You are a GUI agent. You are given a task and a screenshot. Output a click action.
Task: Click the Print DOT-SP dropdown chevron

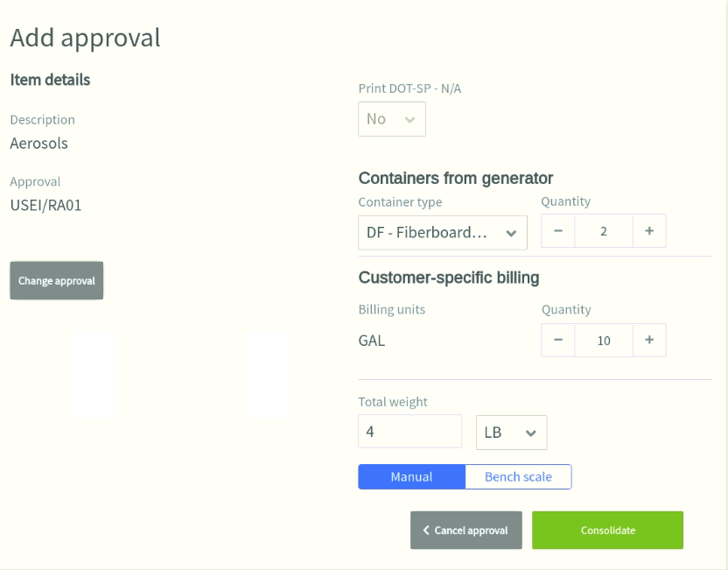tap(409, 120)
